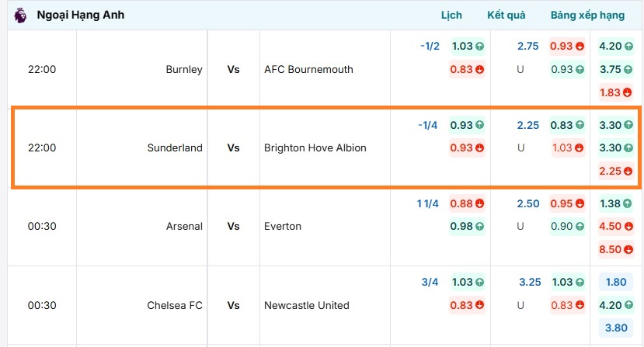Image resolution: width=644 pixels, height=347 pixels.
Task: Click Burnley team name
Action: click(184, 69)
